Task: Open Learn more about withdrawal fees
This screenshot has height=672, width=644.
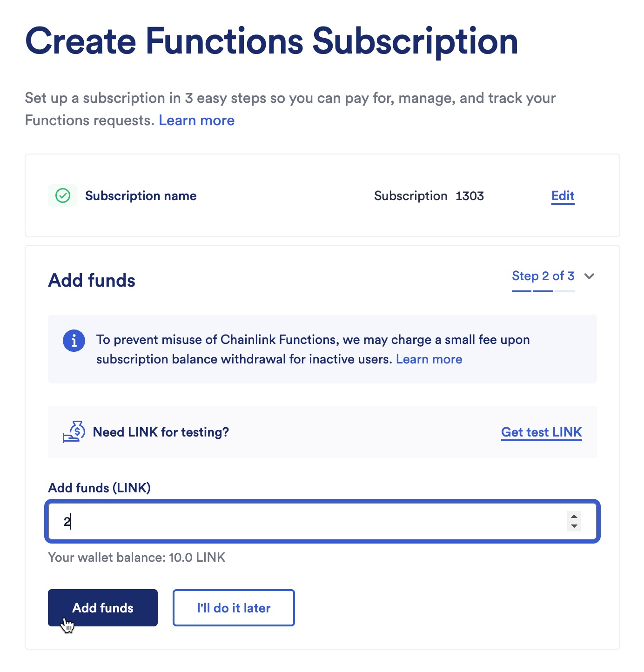Action: click(x=429, y=359)
